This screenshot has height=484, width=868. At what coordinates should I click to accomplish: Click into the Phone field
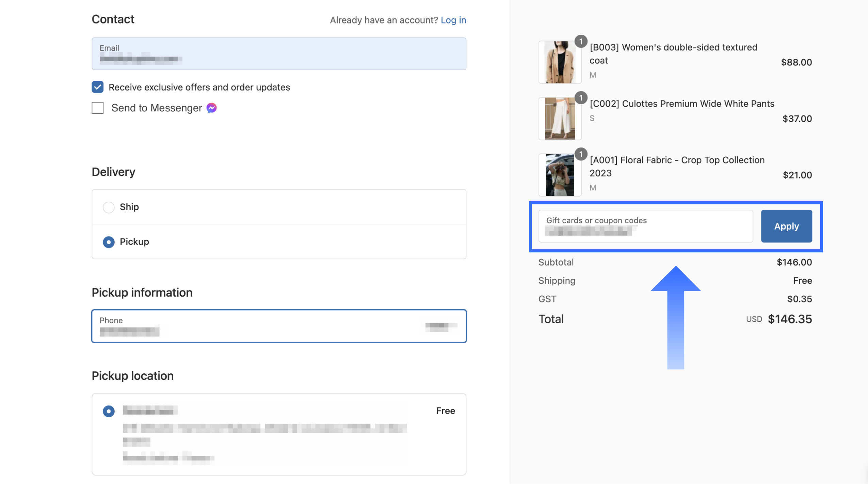coord(238,326)
